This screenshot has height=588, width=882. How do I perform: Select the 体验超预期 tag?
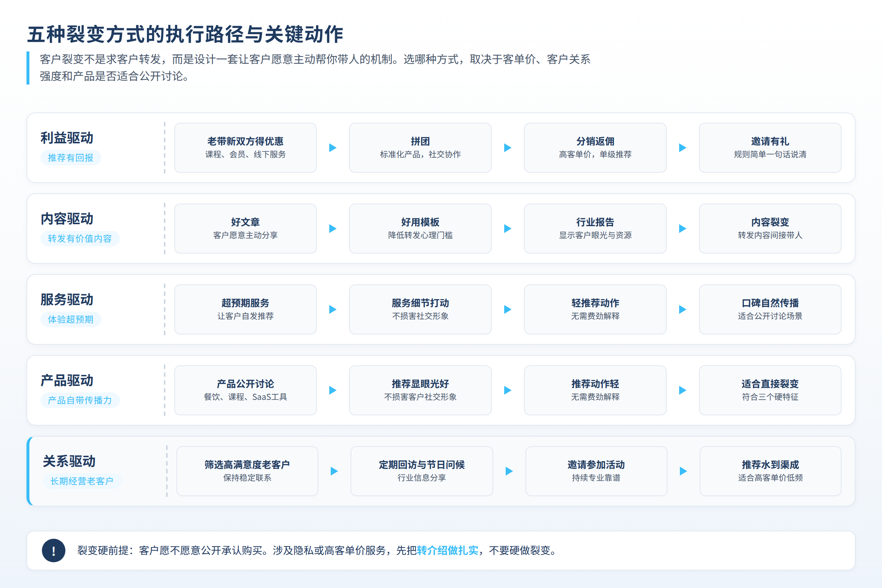coord(71,319)
